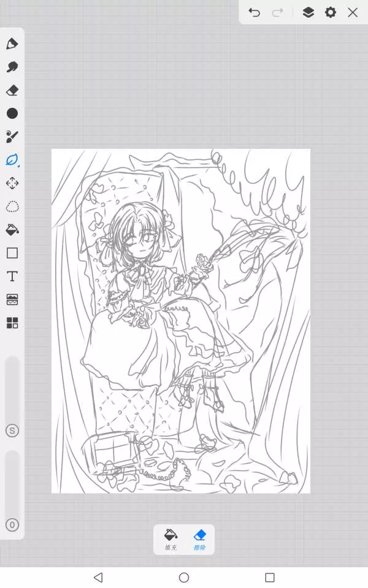
Task: Open the black color circle swatch
Action: point(12,113)
